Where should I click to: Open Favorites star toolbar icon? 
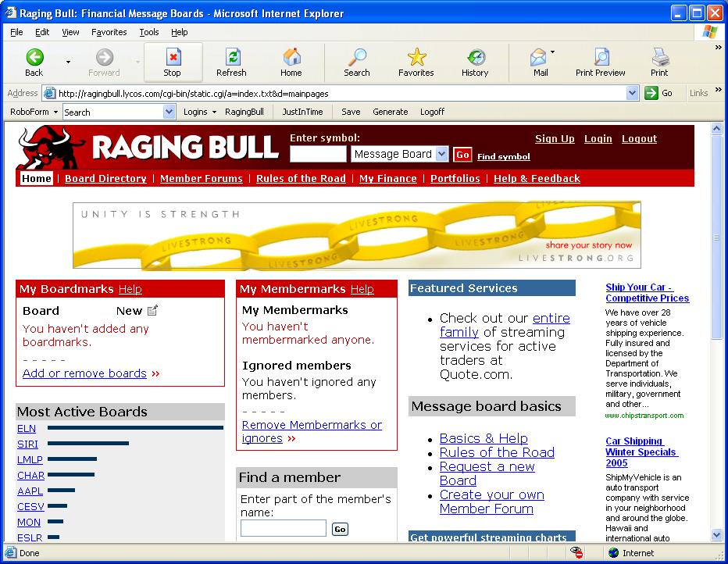pyautogui.click(x=416, y=58)
